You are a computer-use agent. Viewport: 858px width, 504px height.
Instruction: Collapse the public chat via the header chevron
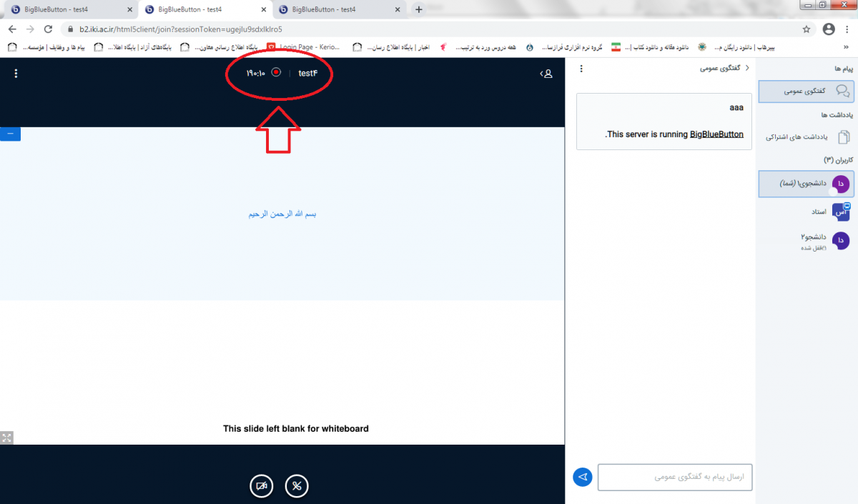[747, 69]
